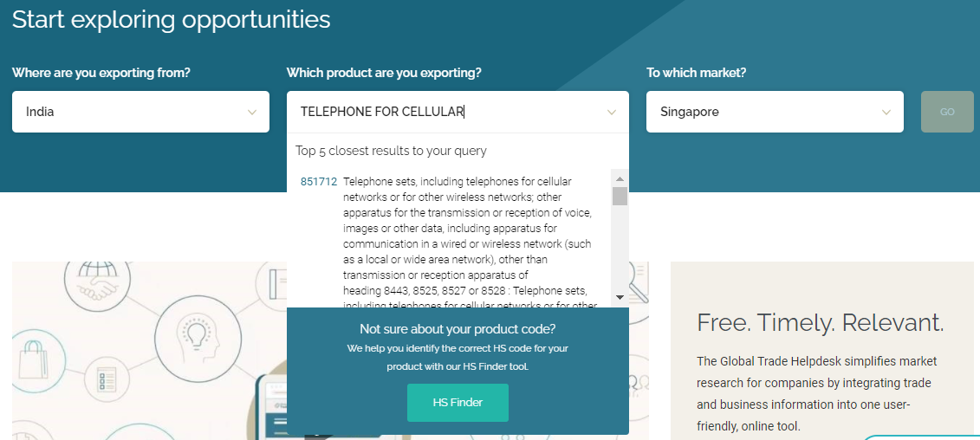
Task: Click the 'Start exploring opportunities' heading
Action: 172,19
